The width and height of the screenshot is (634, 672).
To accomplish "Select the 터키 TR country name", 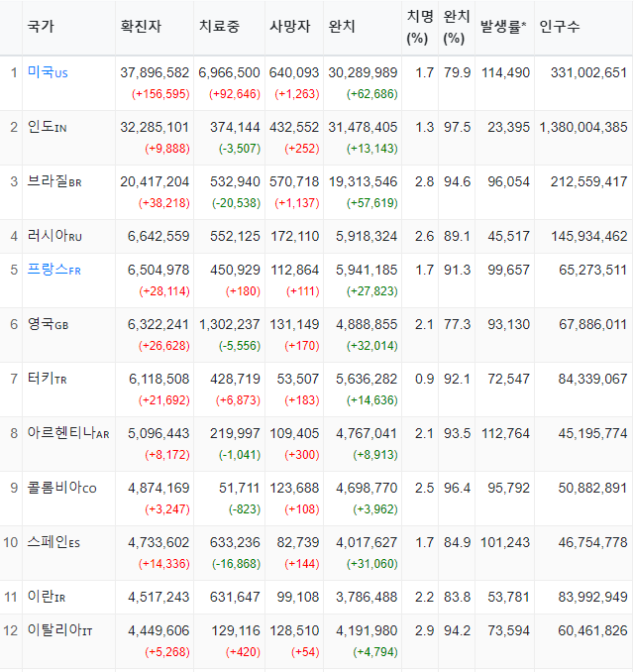I will coord(48,379).
